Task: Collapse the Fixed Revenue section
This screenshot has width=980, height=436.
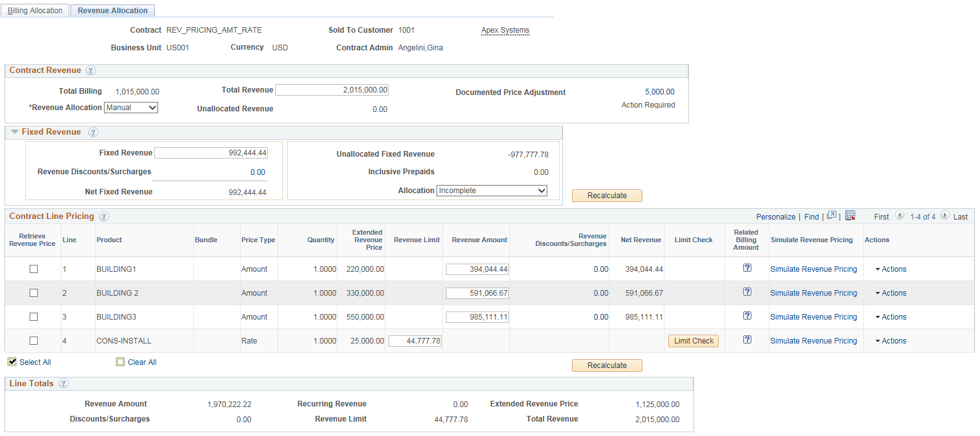Action: point(14,131)
